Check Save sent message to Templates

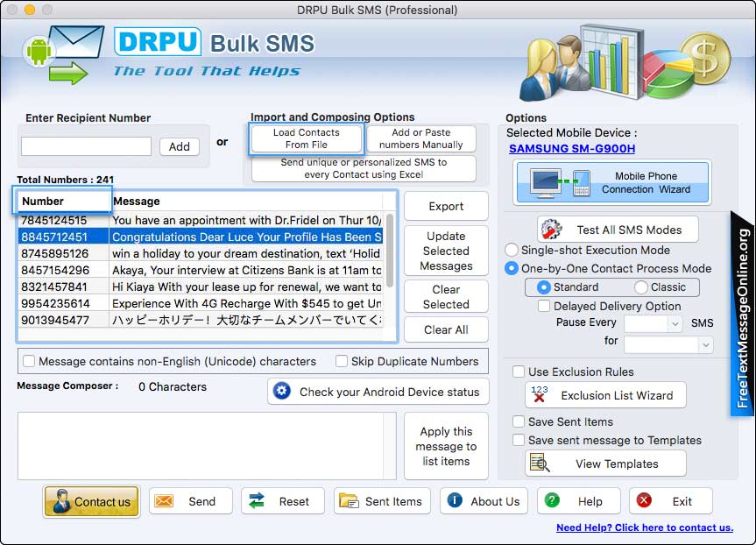click(x=519, y=440)
